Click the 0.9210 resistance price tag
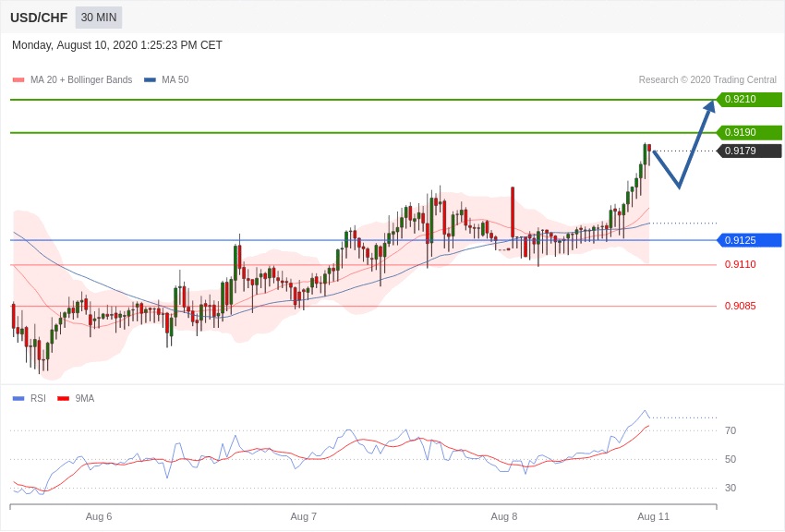The width and height of the screenshot is (785, 532). 749,99
